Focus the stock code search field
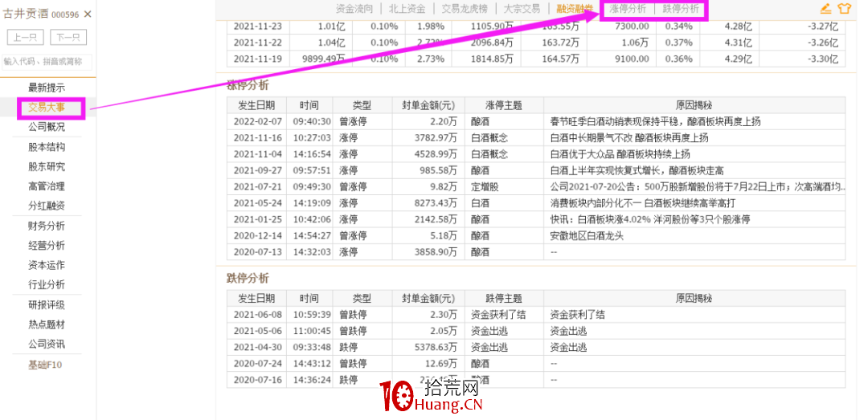 pyautogui.click(x=47, y=62)
